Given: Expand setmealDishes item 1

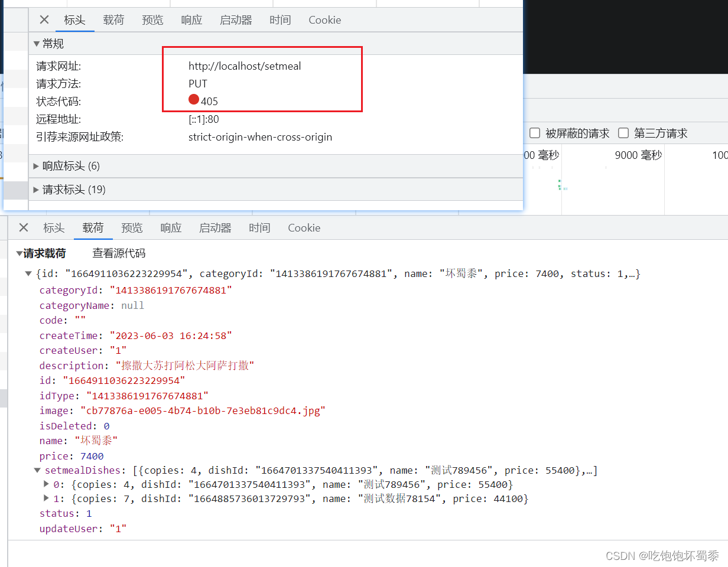Looking at the screenshot, I should (x=47, y=498).
